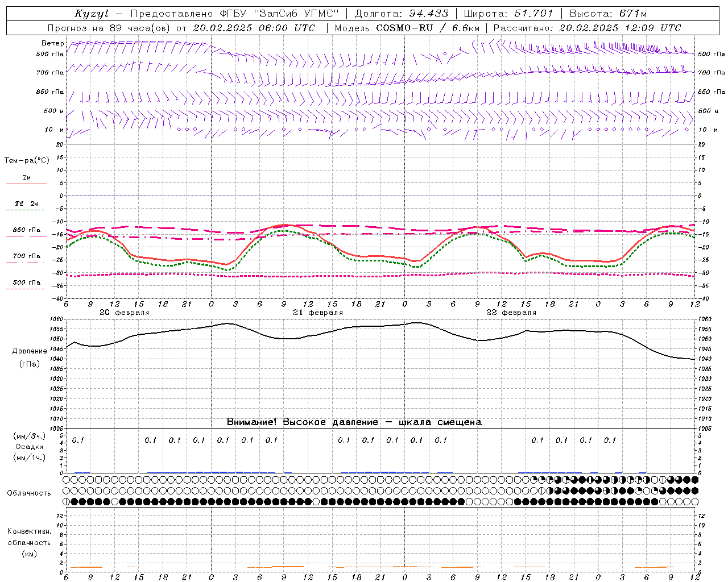Click "850 гПа" temperature legend entry
Viewport: 728px width, 582px height.
[x=26, y=230]
